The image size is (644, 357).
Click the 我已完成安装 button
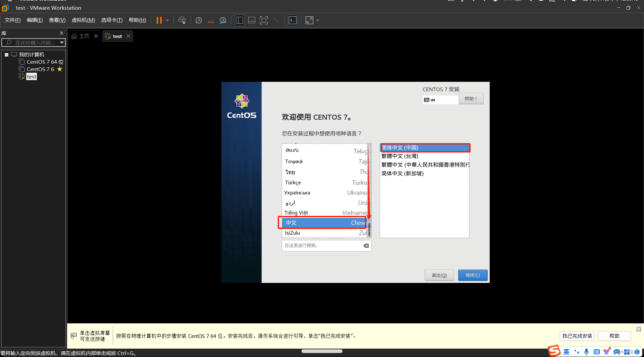577,336
